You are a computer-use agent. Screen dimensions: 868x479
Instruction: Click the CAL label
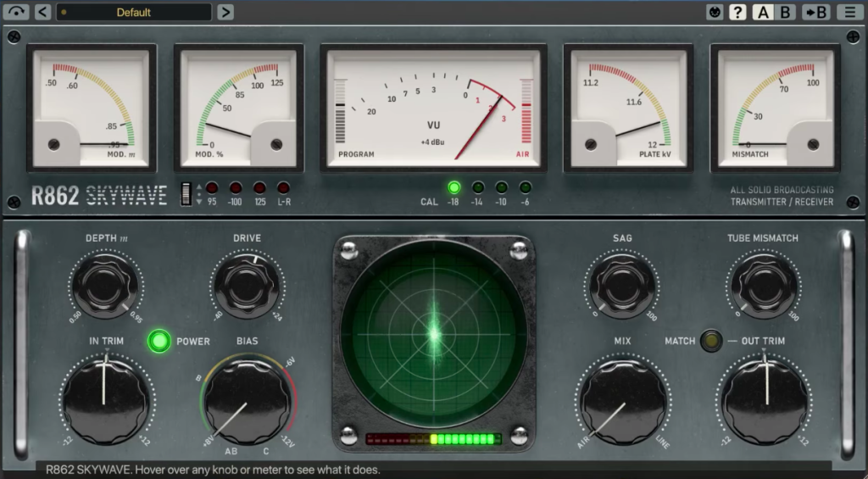pyautogui.click(x=429, y=202)
